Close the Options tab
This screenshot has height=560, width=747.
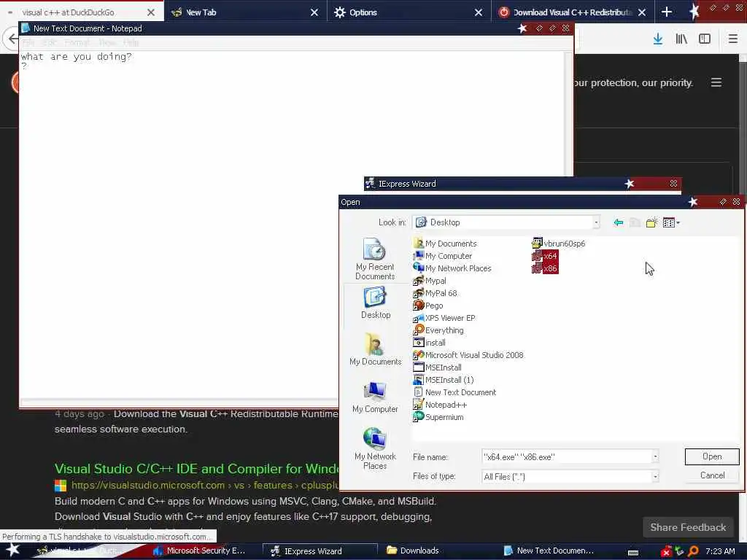coord(479,12)
